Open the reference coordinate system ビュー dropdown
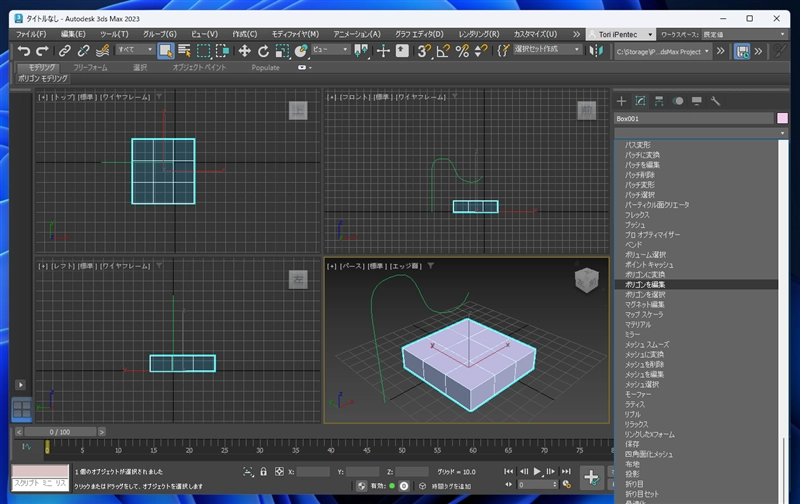The image size is (800, 504). pyautogui.click(x=330, y=49)
